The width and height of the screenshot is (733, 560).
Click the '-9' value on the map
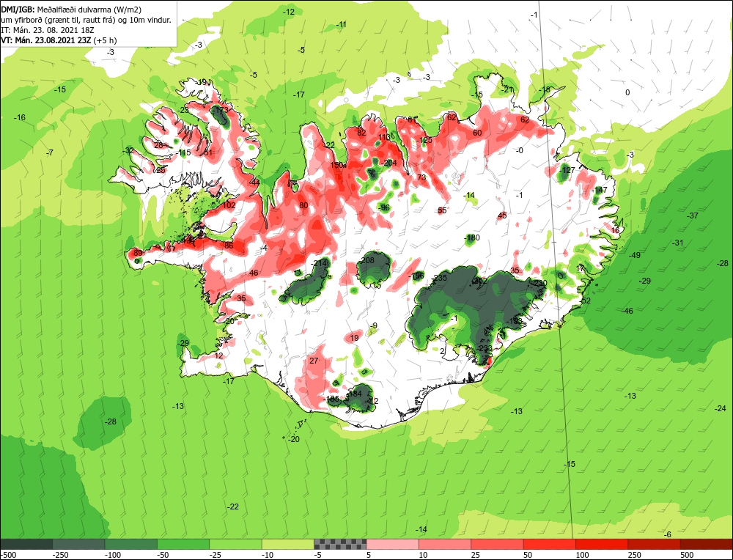(x=373, y=325)
